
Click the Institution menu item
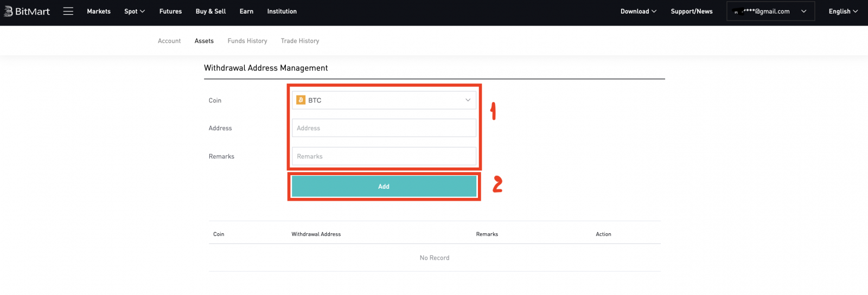[282, 11]
